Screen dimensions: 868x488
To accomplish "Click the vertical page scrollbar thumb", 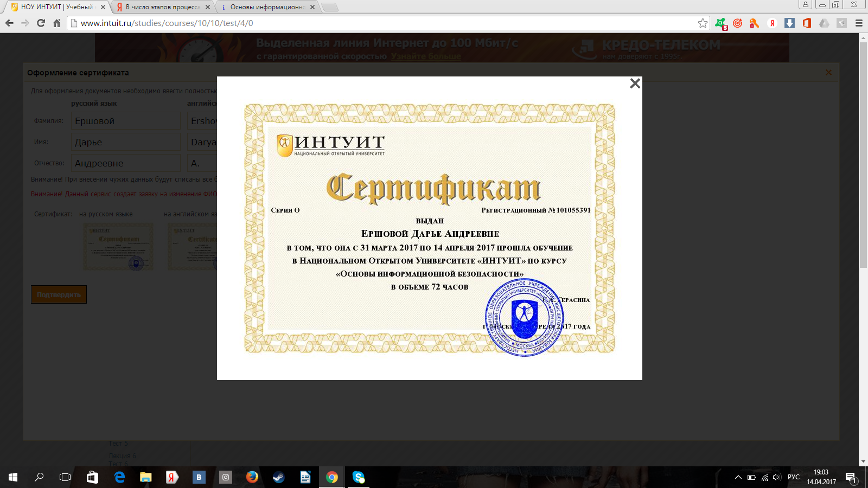I will pos(863,155).
